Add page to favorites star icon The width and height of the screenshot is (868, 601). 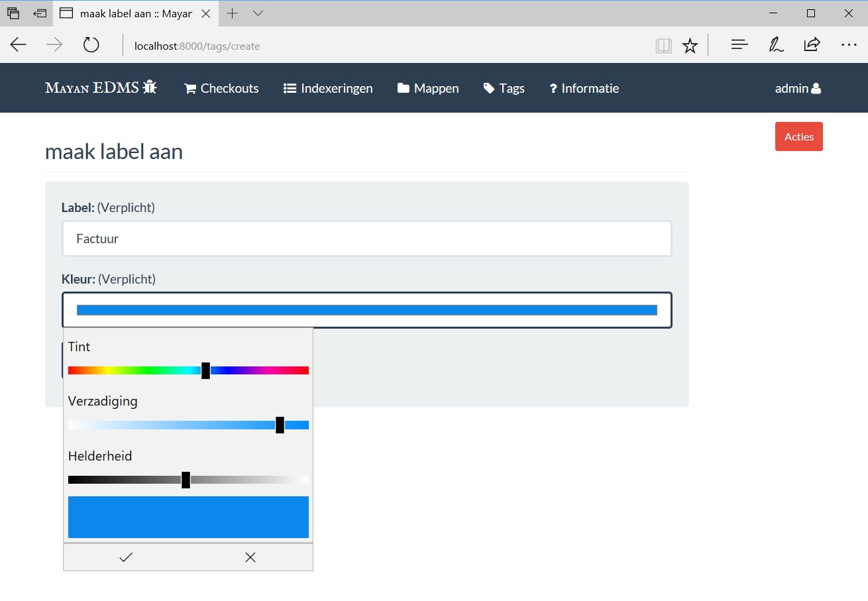[690, 46]
